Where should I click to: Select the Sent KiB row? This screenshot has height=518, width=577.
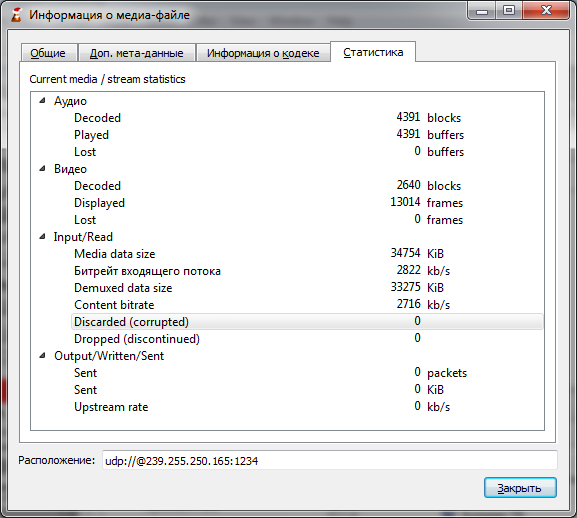pos(307,390)
